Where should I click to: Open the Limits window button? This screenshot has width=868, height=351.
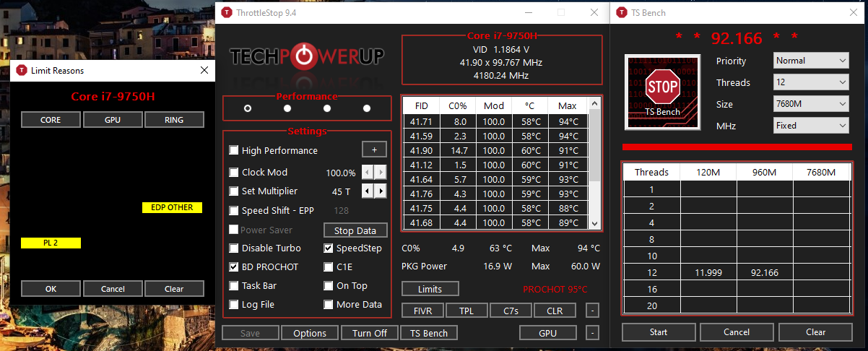(430, 289)
